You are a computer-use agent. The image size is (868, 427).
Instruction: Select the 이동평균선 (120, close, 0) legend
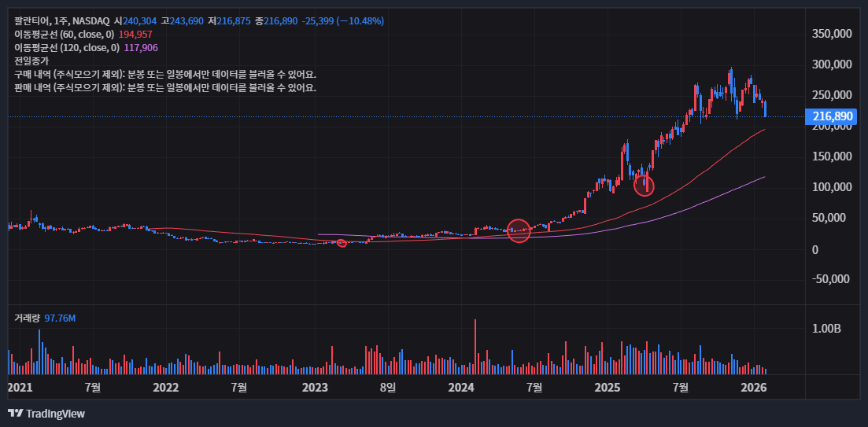[x=67, y=47]
